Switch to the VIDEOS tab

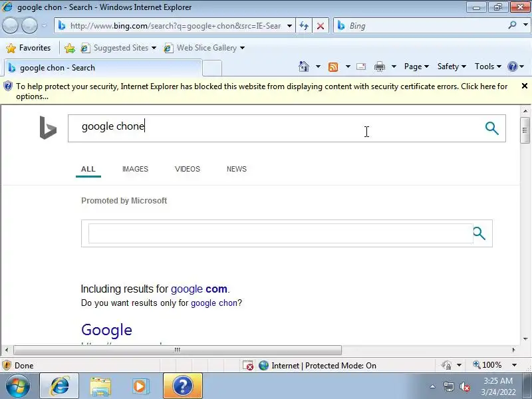pos(188,169)
